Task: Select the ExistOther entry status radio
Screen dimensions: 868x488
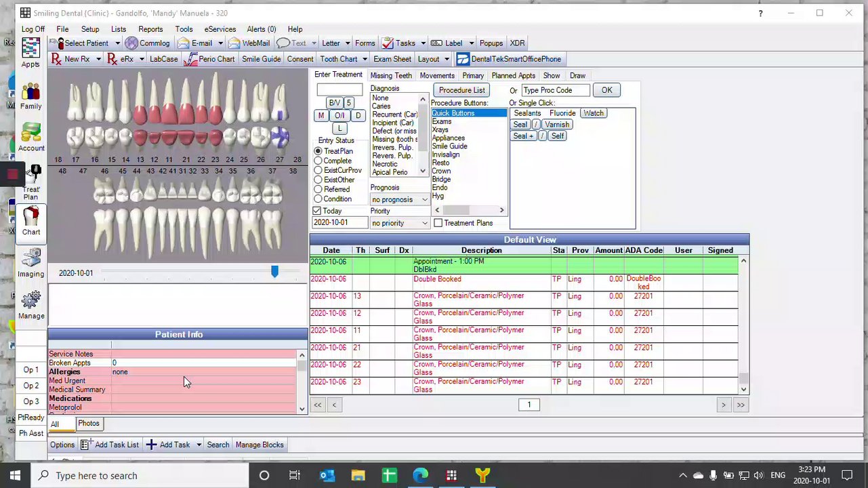Action: (x=318, y=180)
